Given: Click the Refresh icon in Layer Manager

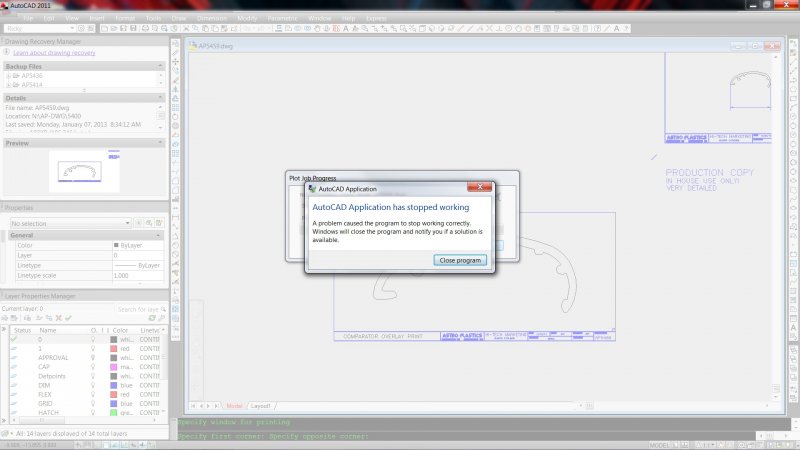Looking at the screenshot, I should pos(152,318).
